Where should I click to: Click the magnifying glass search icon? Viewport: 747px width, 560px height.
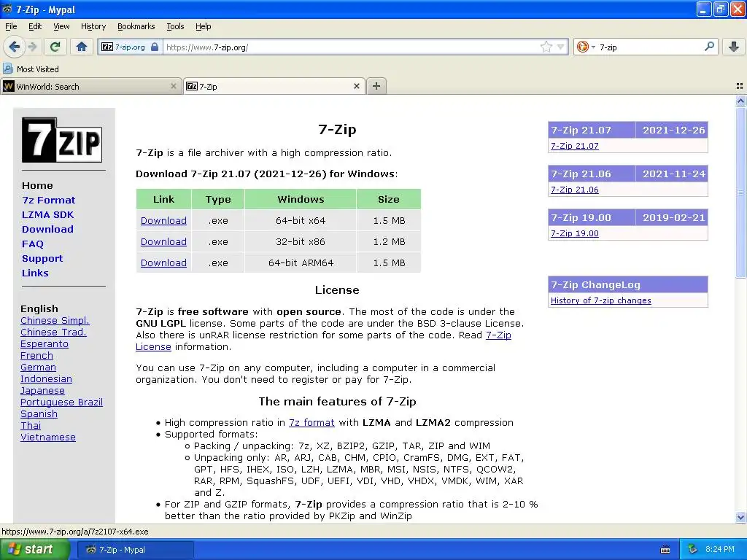click(x=709, y=47)
